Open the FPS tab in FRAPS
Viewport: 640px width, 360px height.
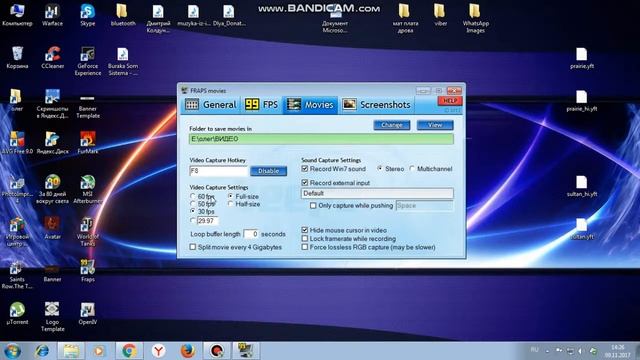[x=261, y=105]
